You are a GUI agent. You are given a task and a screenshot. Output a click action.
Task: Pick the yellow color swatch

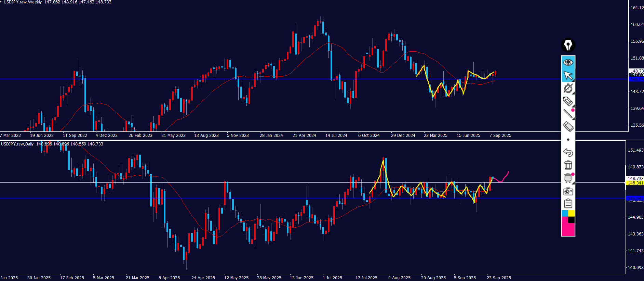coord(571,213)
